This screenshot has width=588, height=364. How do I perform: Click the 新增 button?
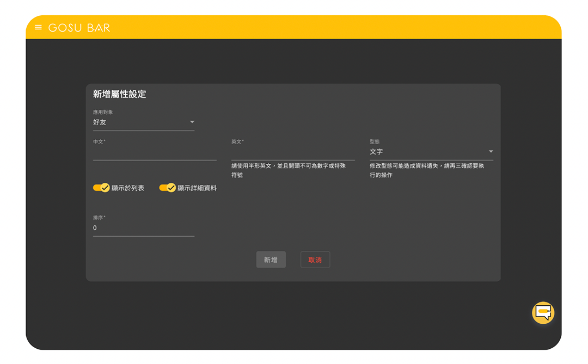click(x=271, y=260)
